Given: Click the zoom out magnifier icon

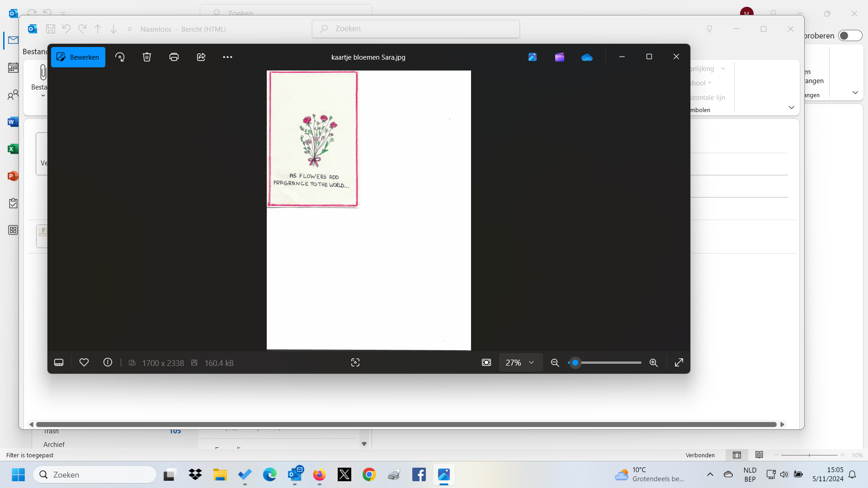Looking at the screenshot, I should pyautogui.click(x=555, y=362).
